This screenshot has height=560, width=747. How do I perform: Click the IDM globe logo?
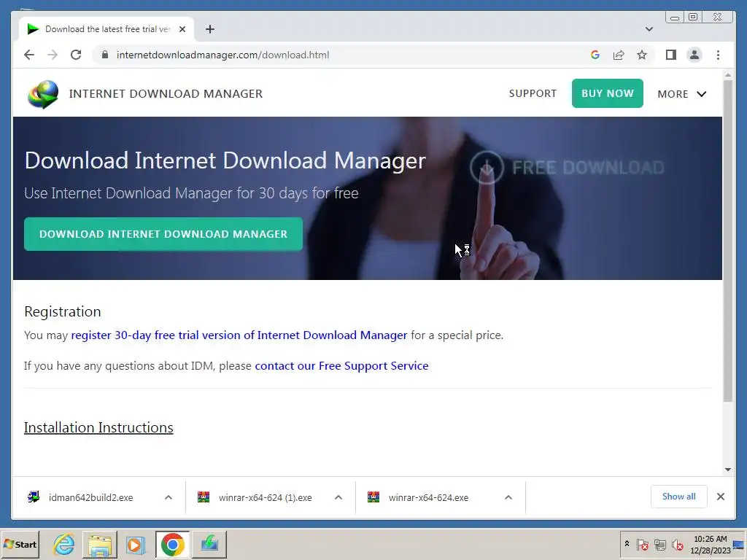pyautogui.click(x=43, y=94)
